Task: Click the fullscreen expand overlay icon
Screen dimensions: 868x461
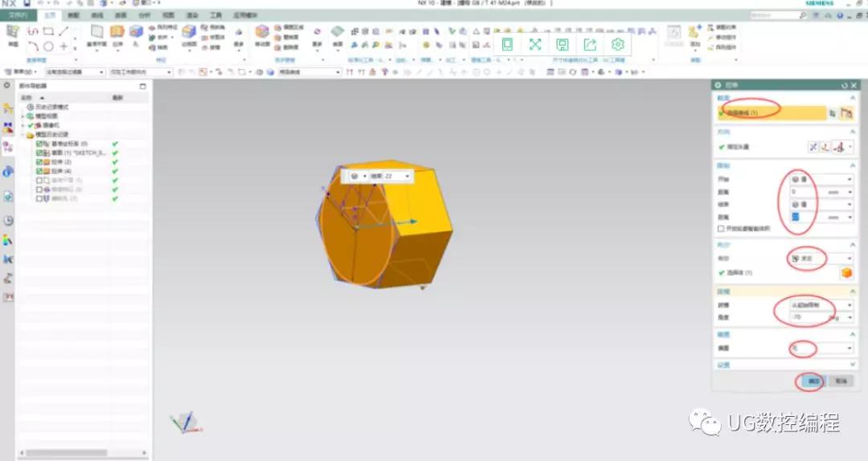Action: click(535, 44)
